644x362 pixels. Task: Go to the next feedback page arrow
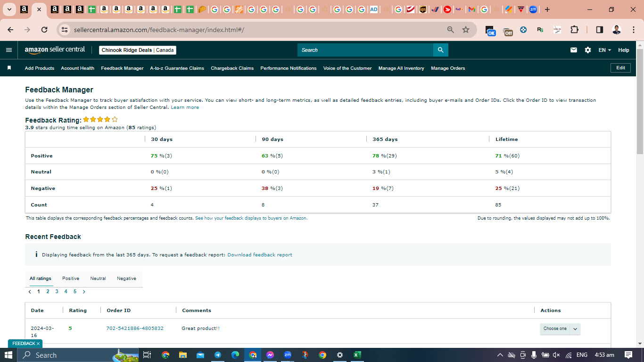[x=84, y=292]
